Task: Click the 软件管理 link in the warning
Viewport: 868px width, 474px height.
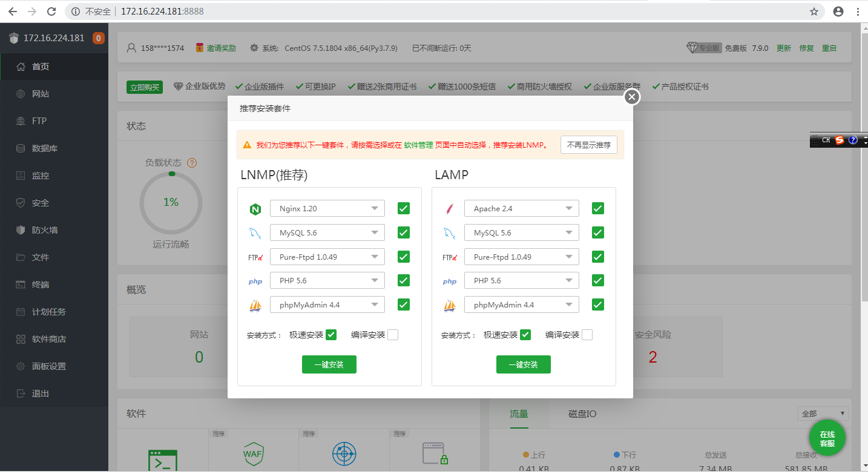Action: pos(418,145)
